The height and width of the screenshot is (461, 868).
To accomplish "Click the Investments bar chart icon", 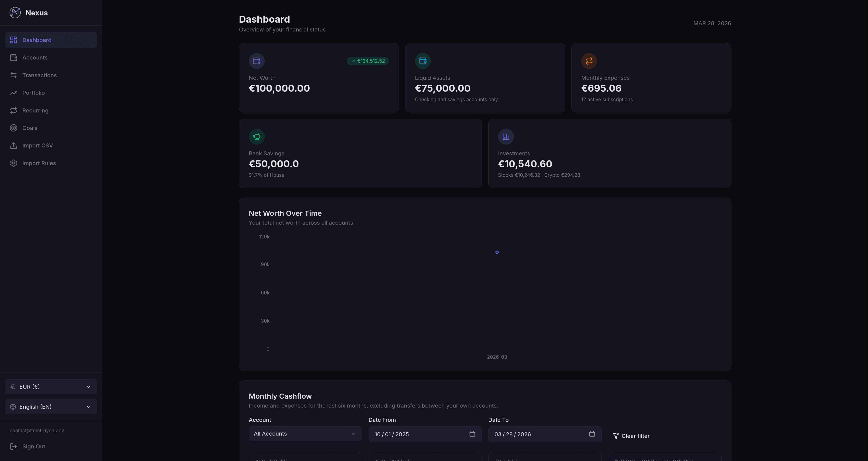I will coord(506,136).
